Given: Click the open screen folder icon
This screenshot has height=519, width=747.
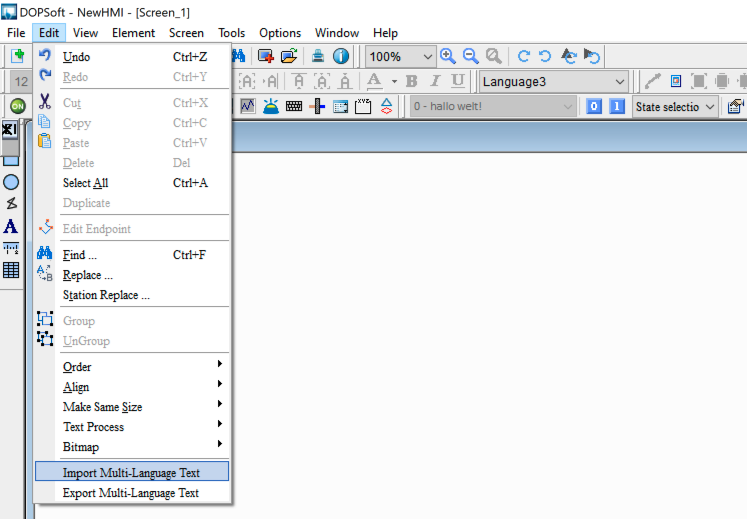Looking at the screenshot, I should point(289,56).
